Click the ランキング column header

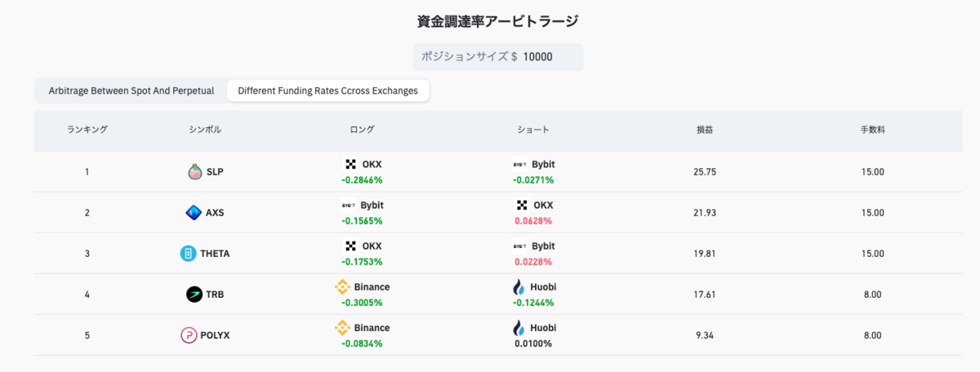(87, 130)
